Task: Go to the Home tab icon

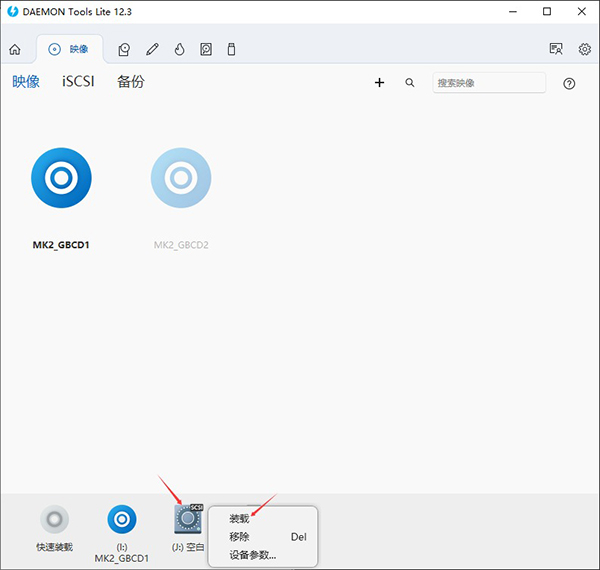Action: click(x=15, y=48)
